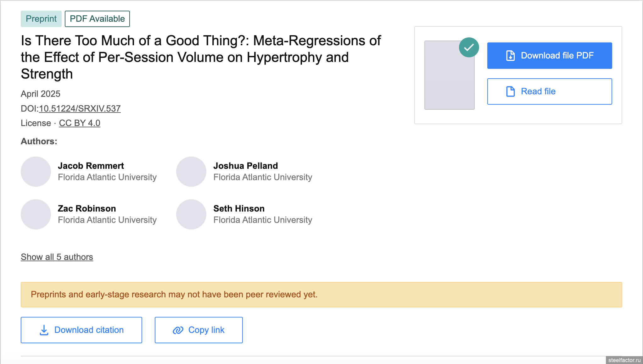Click the Seth Hinson author name

pyautogui.click(x=239, y=209)
